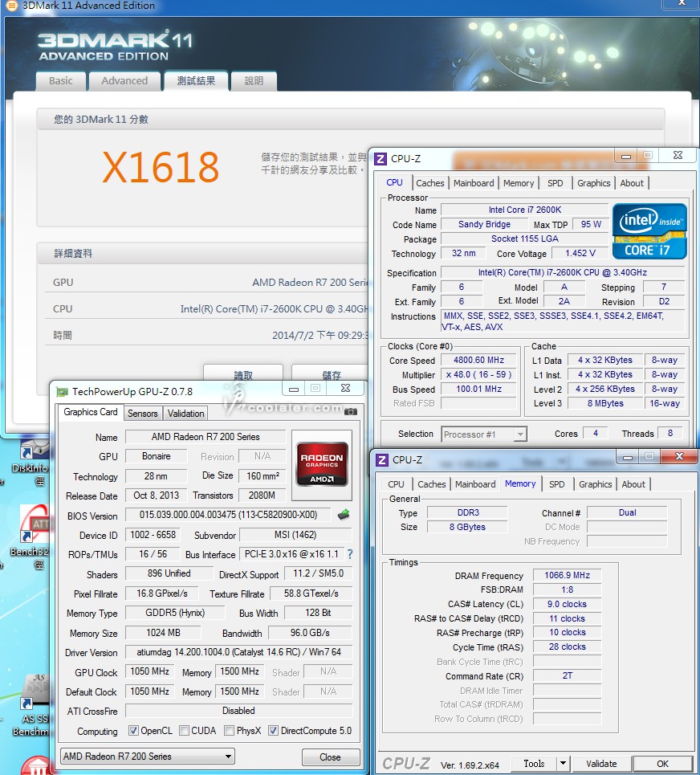The height and width of the screenshot is (775, 700).
Task: Click the Specification field in CPU-Z
Action: (x=563, y=272)
